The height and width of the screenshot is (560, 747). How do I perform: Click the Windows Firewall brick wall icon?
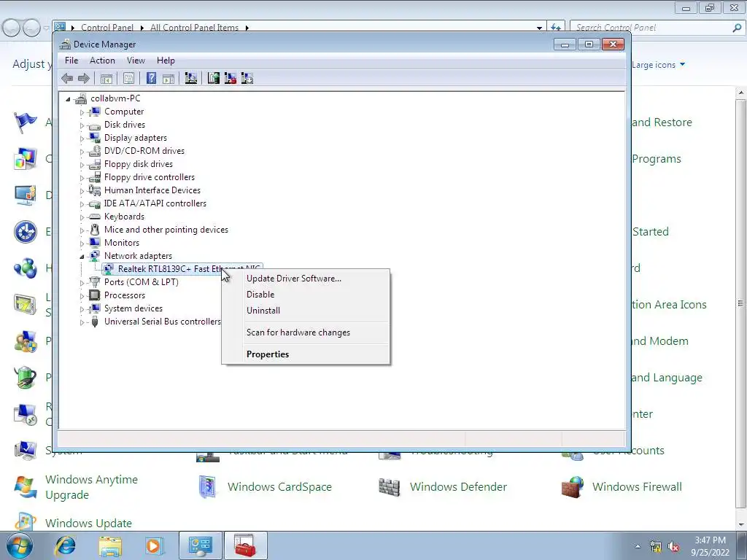[x=572, y=486]
